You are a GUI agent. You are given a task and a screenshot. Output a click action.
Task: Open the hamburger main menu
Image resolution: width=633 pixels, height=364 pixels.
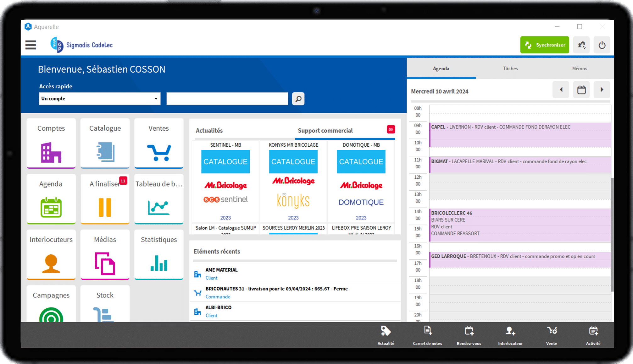(31, 45)
